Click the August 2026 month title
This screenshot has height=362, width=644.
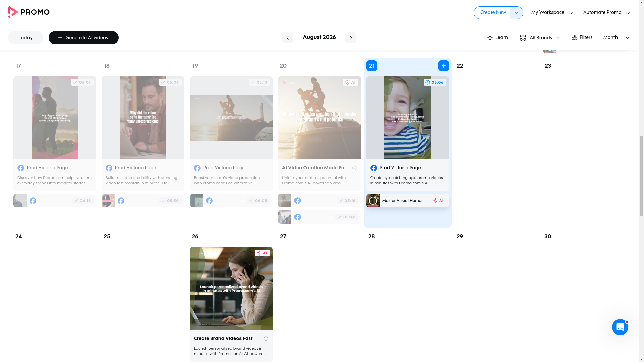pyautogui.click(x=319, y=37)
